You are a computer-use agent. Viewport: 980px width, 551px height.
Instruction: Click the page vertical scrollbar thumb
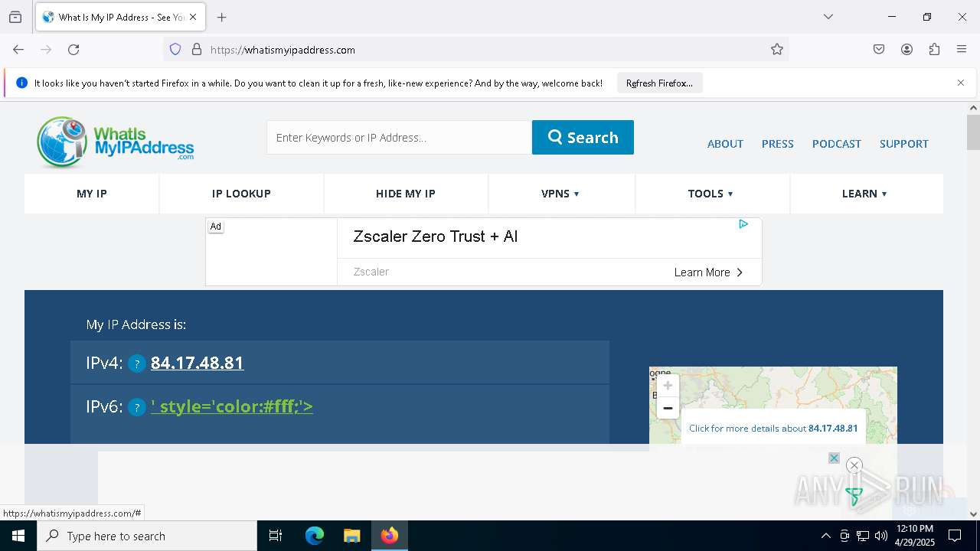point(973,132)
